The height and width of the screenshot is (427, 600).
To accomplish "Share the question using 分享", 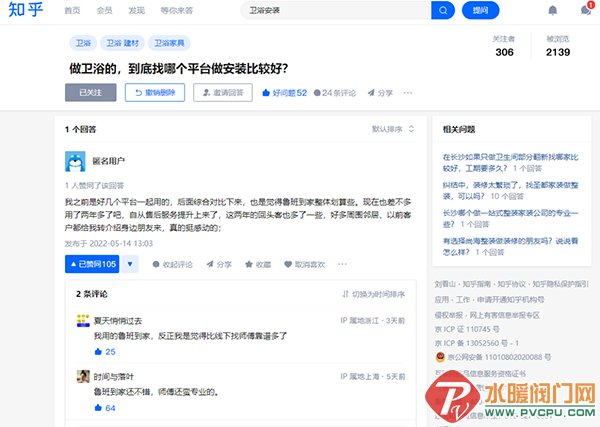I will [x=380, y=93].
